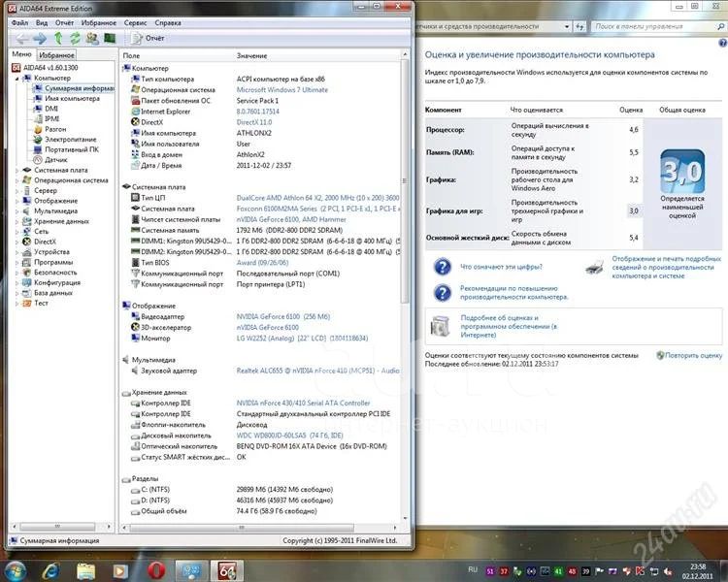The width and height of the screenshot is (728, 582).
Task: Click Рекомендации по повышению производительности link
Action: pos(513,292)
